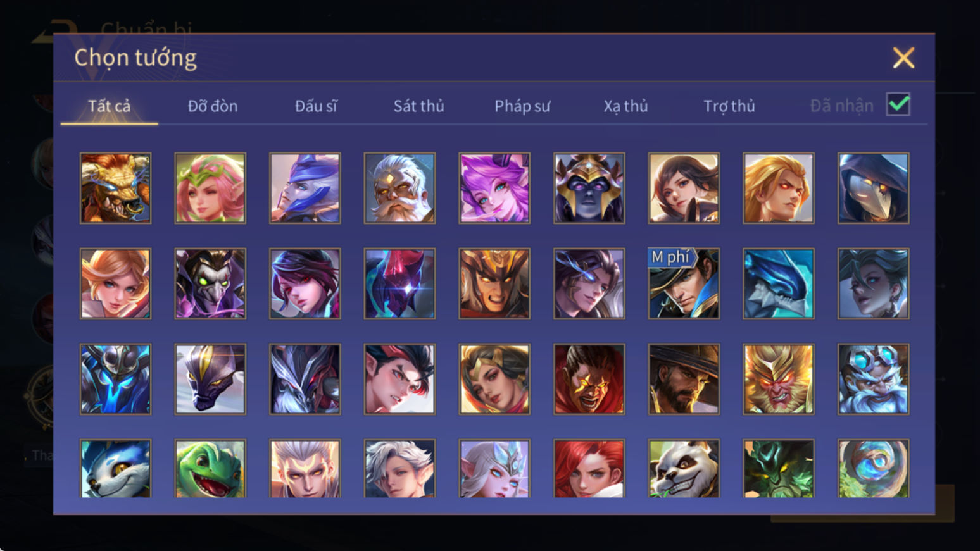Toggle the Đã nhận checkbox
This screenshot has width=980, height=551.
898,104
